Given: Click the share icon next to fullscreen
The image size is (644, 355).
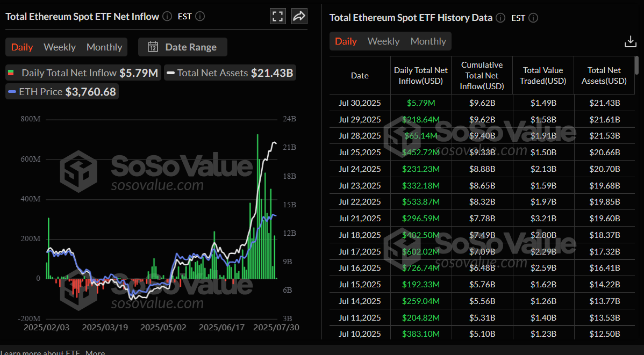Looking at the screenshot, I should (299, 16).
